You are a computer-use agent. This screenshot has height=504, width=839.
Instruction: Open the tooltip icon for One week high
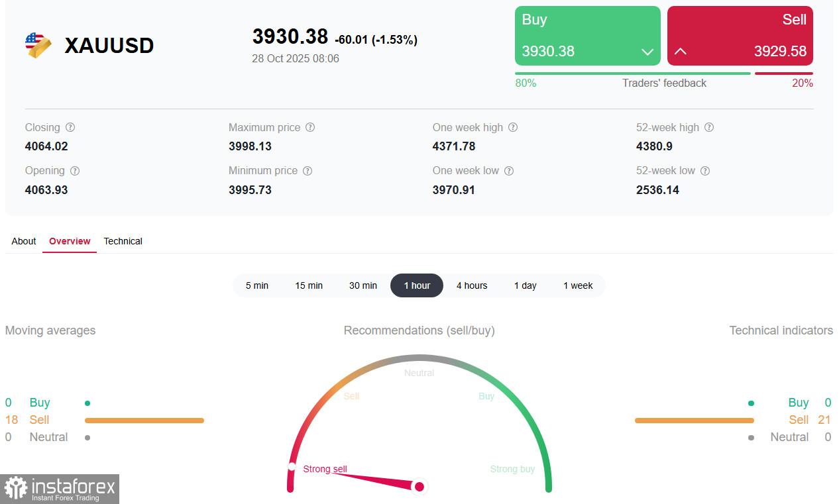(513, 127)
